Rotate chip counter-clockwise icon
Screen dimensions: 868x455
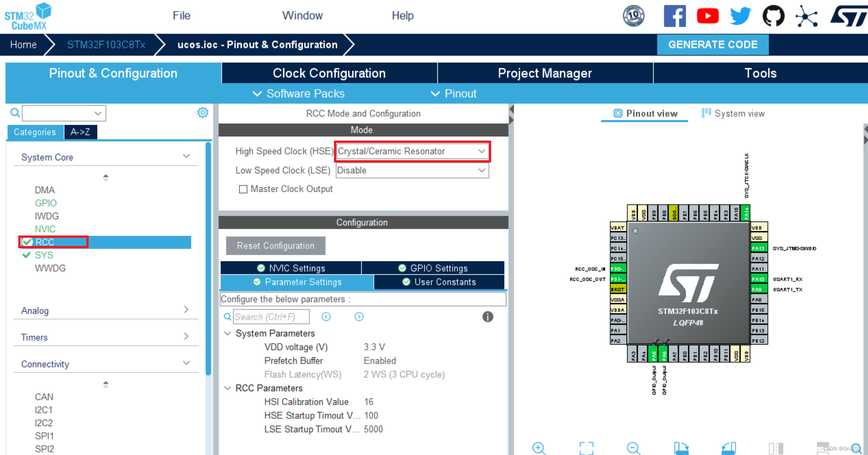(729, 448)
